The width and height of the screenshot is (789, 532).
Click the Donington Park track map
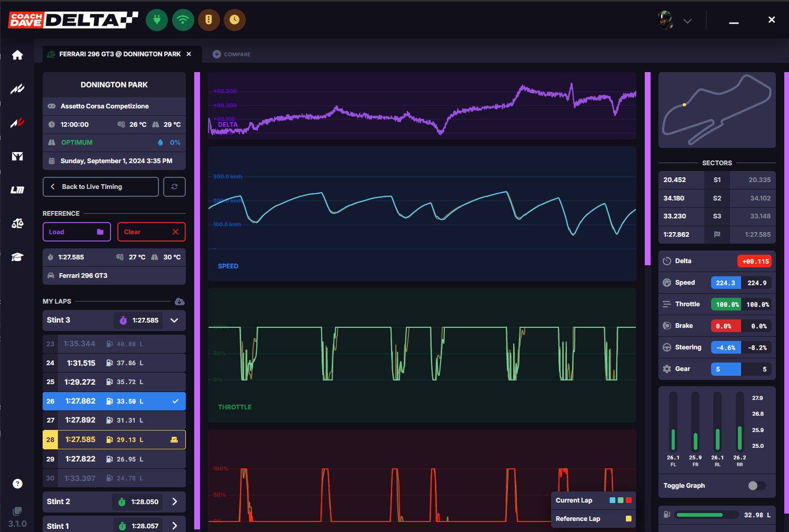pyautogui.click(x=717, y=110)
